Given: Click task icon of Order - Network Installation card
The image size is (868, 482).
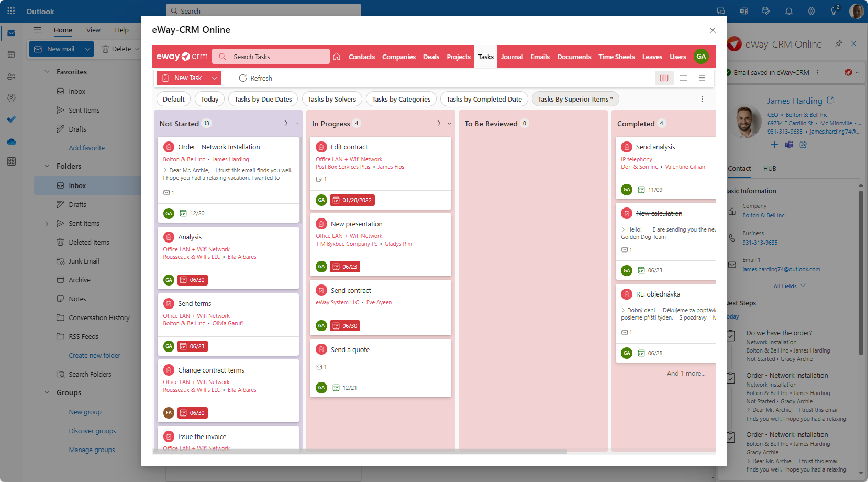Looking at the screenshot, I should click(x=169, y=147).
